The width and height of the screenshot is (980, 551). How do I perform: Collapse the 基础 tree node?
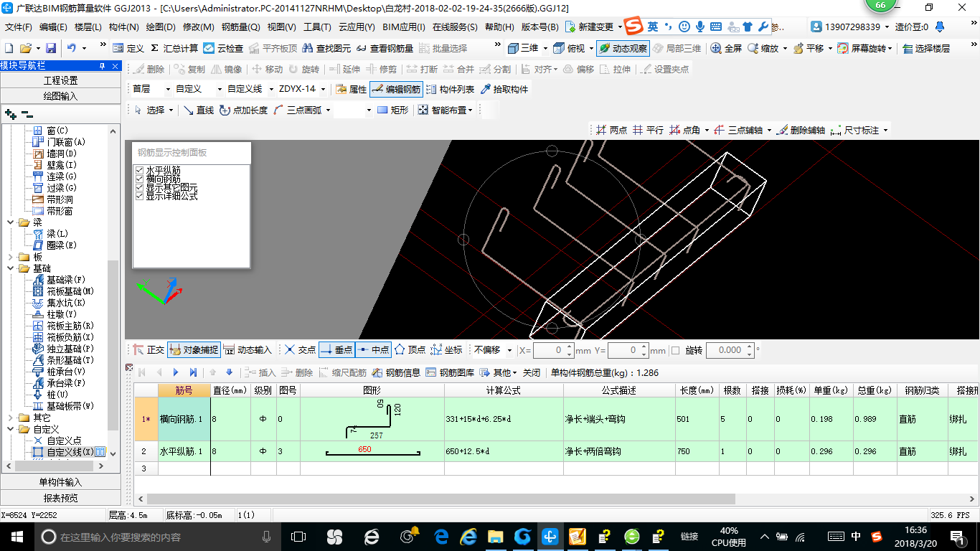(x=9, y=268)
